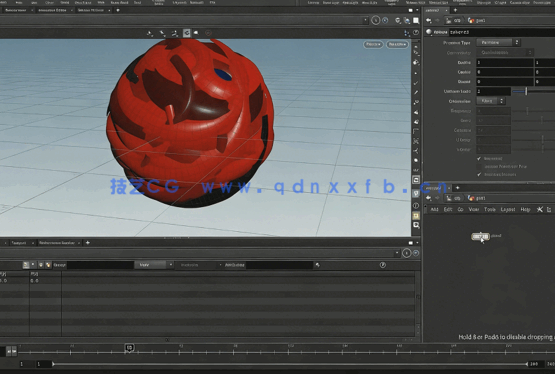555x374 pixels.
Task: Click the step back button in the timeline playbar
Action: coord(9,351)
